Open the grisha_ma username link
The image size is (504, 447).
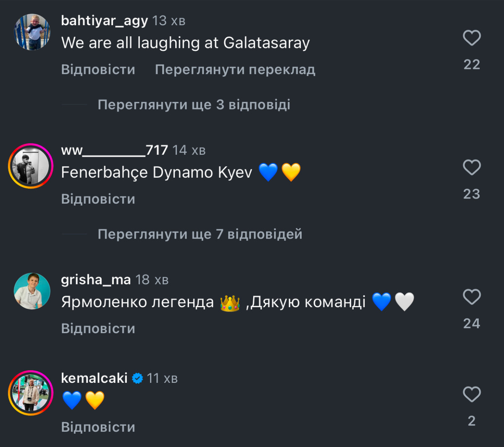pos(96,279)
